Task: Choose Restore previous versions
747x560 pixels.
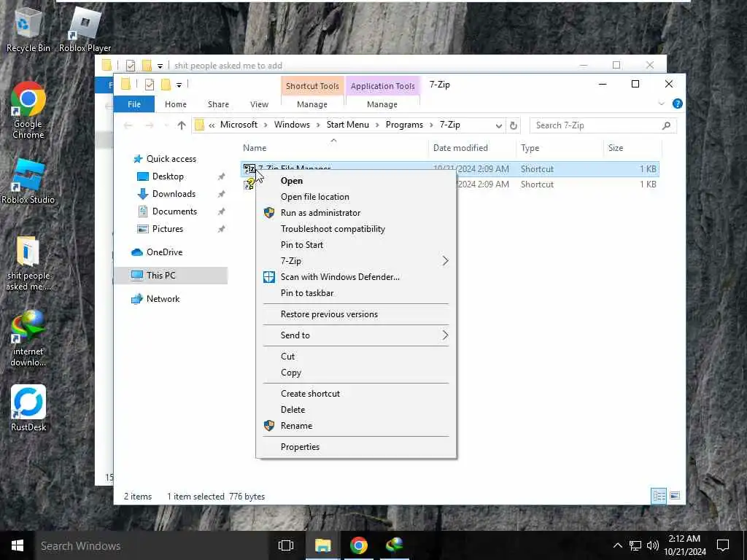Action: pyautogui.click(x=356, y=314)
